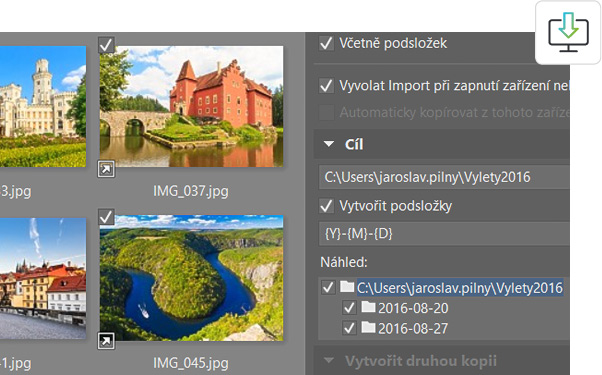
Task: Click the Import to computer icon
Action: click(x=568, y=33)
